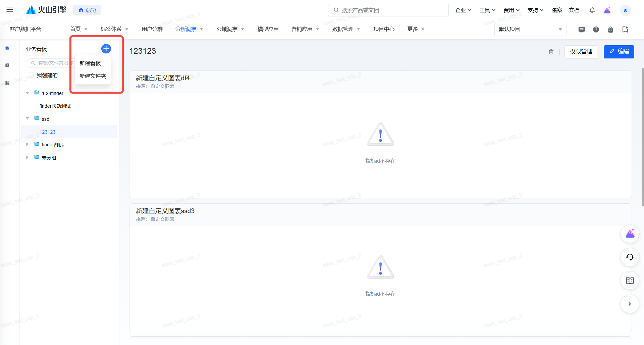Open the 备案 link
644x345 pixels.
[557, 10]
